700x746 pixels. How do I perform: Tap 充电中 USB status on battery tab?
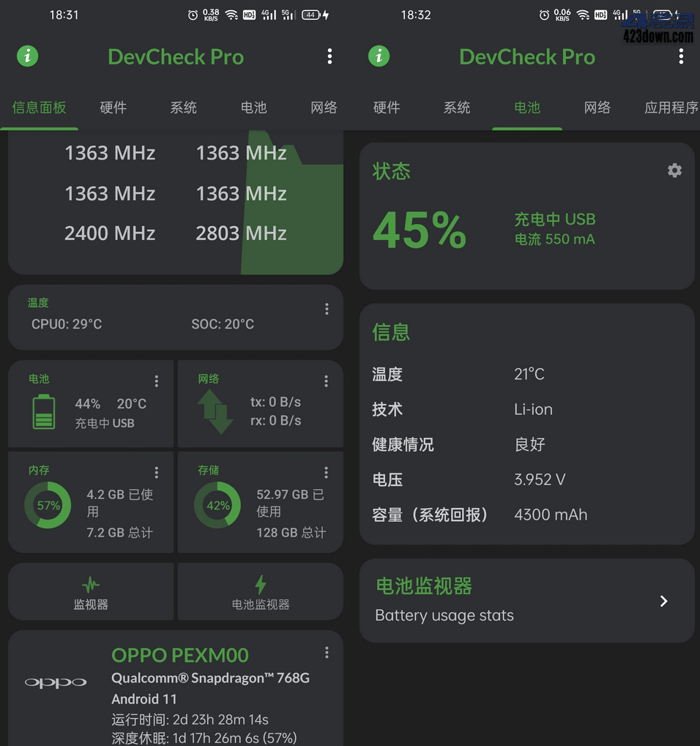click(x=555, y=220)
